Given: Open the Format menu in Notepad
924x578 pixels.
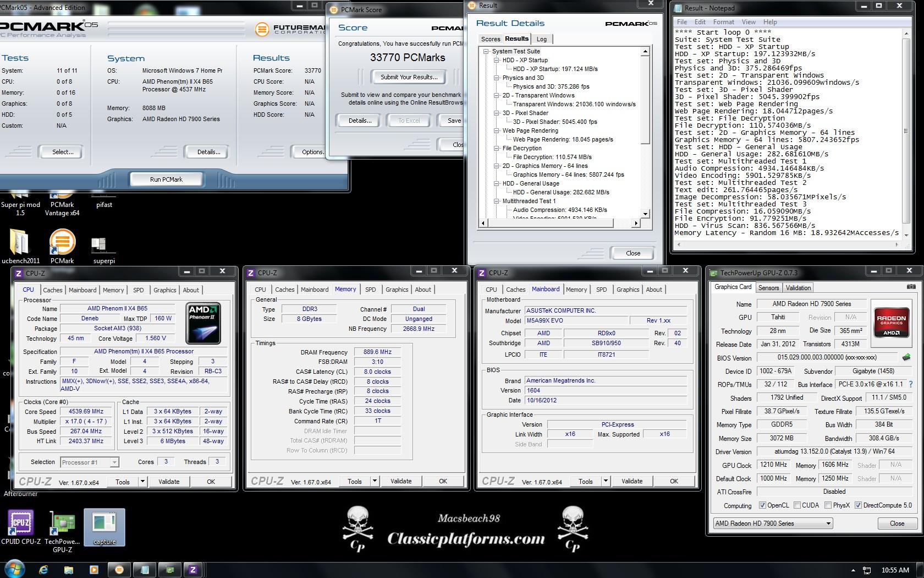Looking at the screenshot, I should (723, 22).
